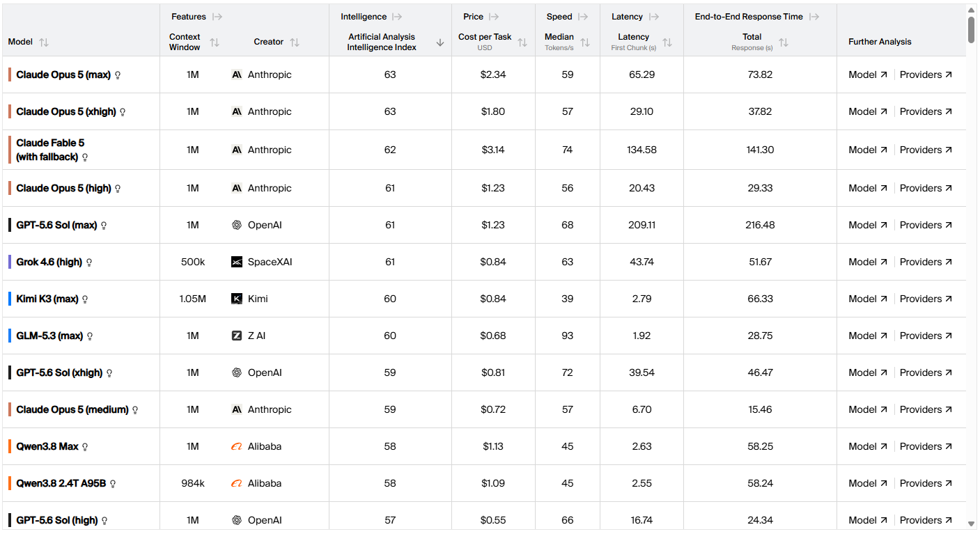Click Intelligence Index descending arrow icon
The image size is (980, 534).
click(x=440, y=42)
